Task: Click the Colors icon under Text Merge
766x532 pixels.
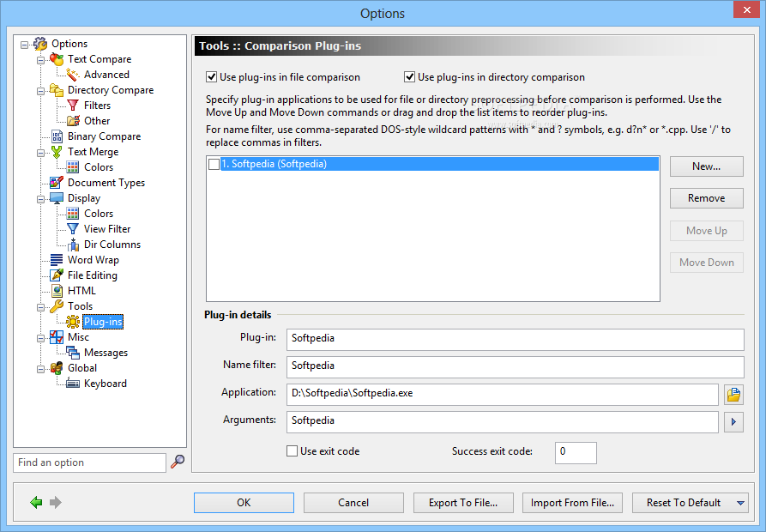Action: [x=73, y=167]
